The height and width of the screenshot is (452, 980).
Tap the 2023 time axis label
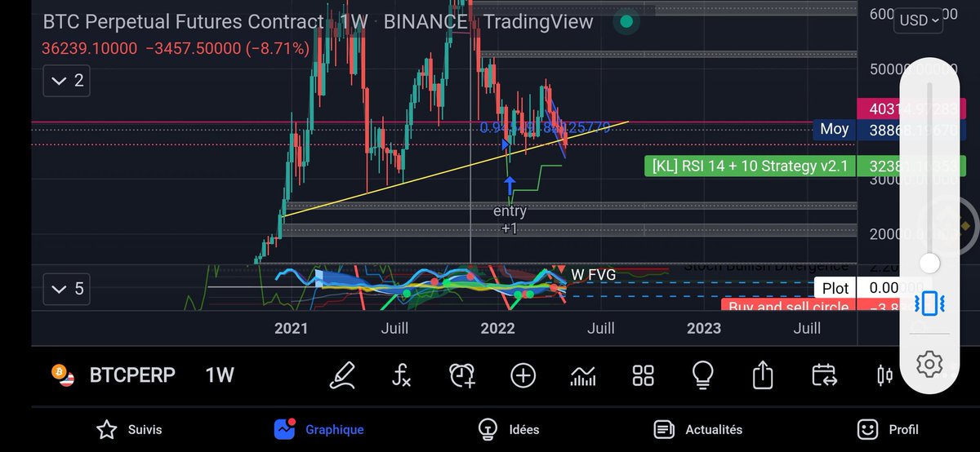coord(703,328)
